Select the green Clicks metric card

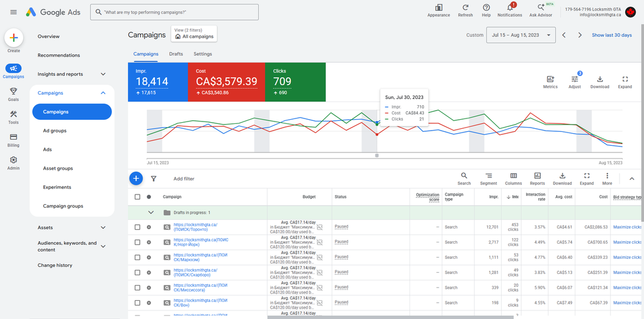(295, 82)
